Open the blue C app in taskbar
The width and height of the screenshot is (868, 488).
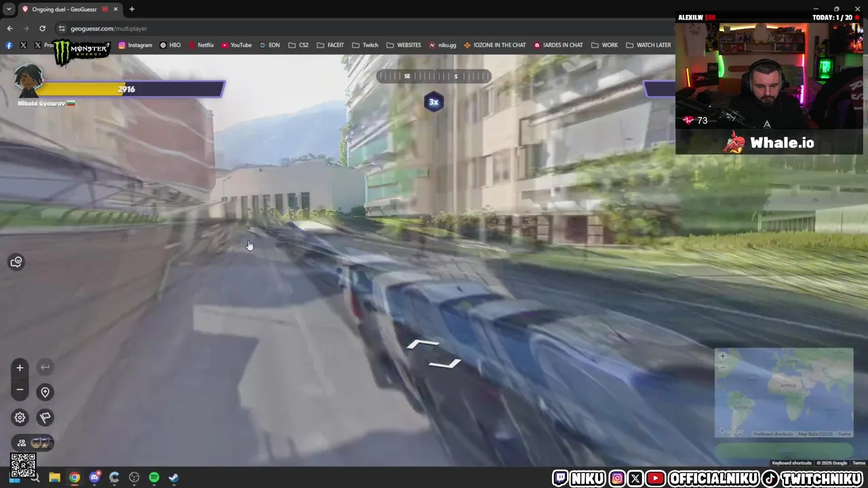114,478
